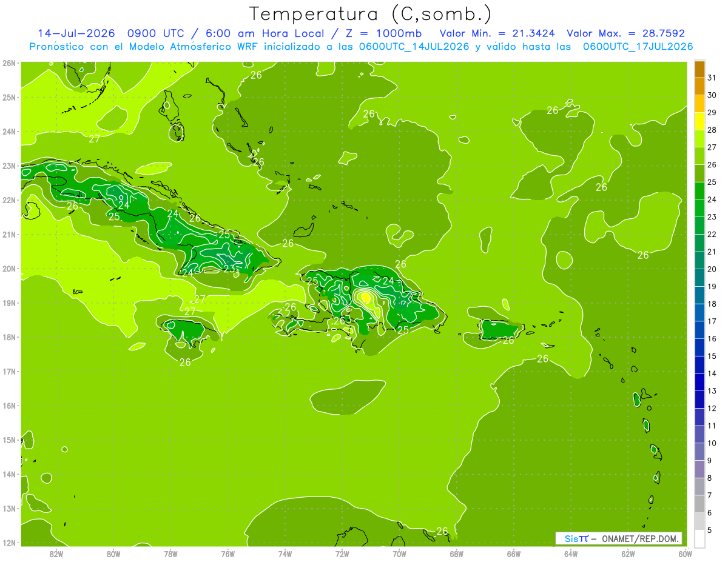Viewport: 728px width, 562px height.
Task: Click the dark blue swatch between 13 and 14
Action: (699, 382)
